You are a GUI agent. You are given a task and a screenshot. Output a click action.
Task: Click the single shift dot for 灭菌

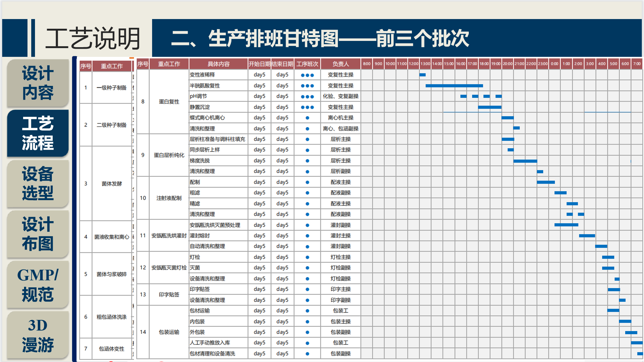[x=307, y=268]
